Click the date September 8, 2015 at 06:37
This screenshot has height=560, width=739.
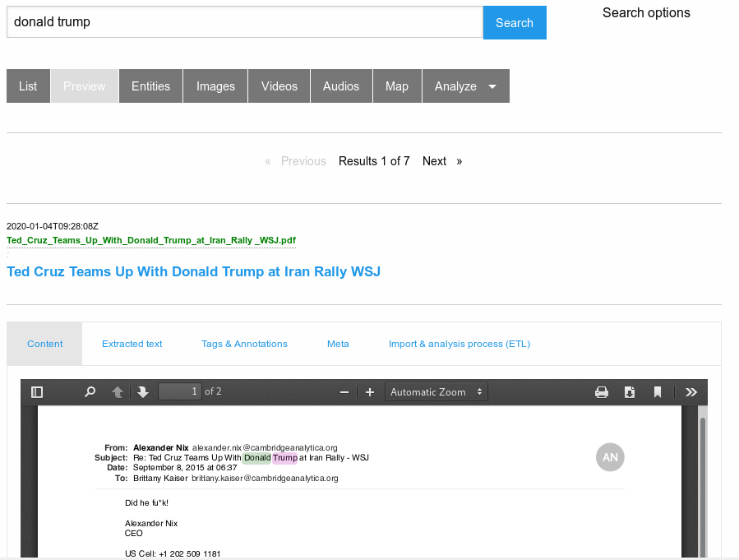pos(185,468)
